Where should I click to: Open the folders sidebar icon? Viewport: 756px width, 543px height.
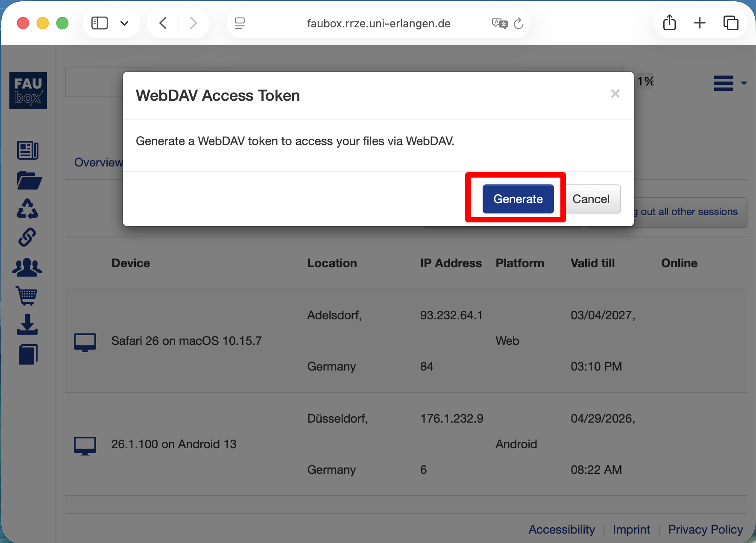pos(29,180)
